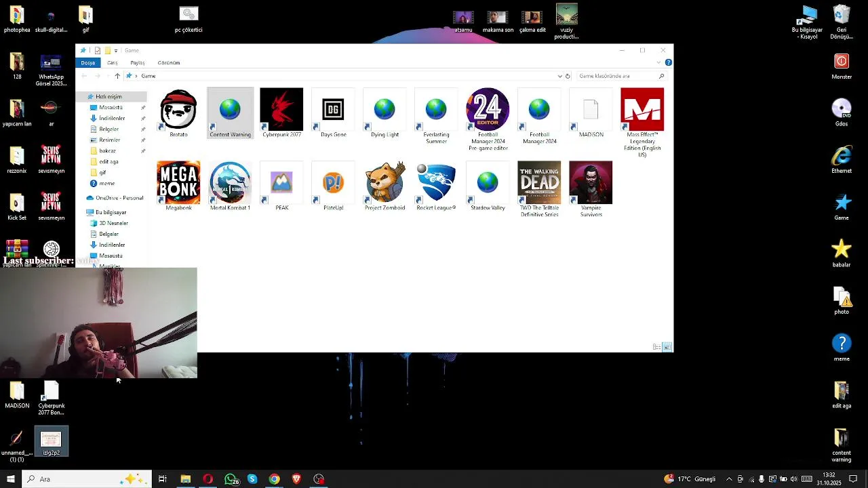Viewport: 868px width, 488px height.
Task: Show hidden system tray icons
Action: click(729, 479)
